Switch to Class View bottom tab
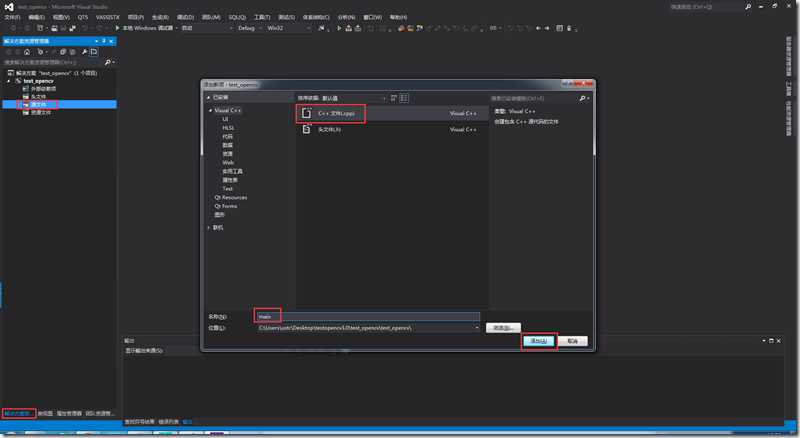 45,413
